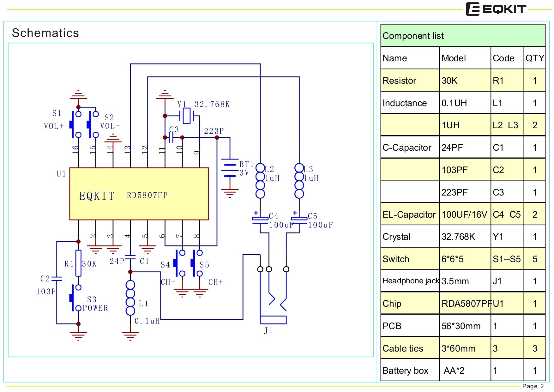Click the L1 0.1uH inductor symbol
The image size is (554, 392).
click(x=130, y=298)
